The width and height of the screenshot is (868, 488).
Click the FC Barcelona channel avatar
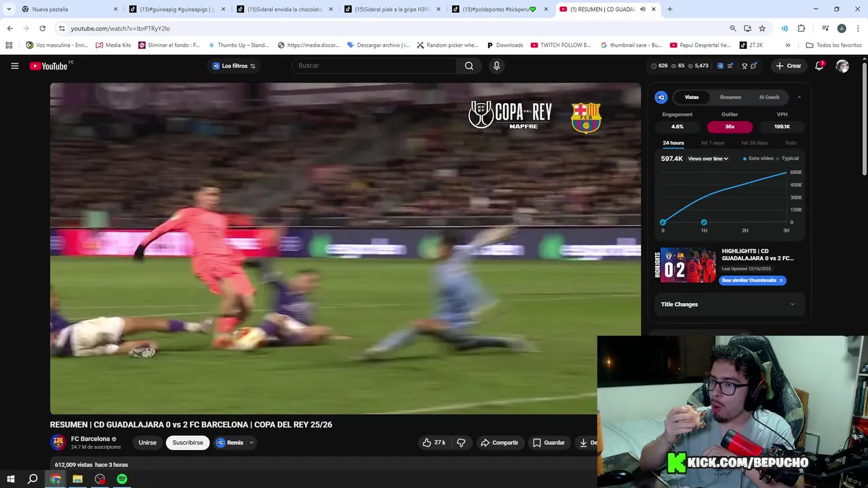point(58,443)
